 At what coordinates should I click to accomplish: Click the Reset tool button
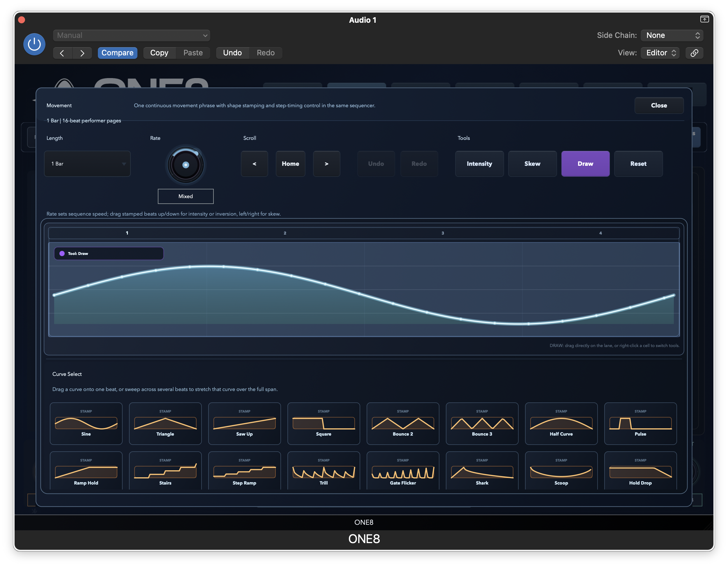pyautogui.click(x=638, y=164)
